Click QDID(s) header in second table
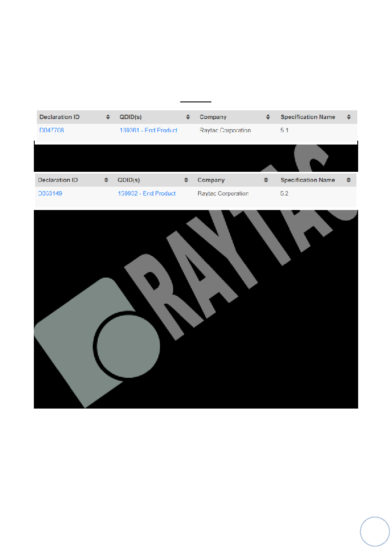This screenshot has height=554, width=392. click(x=129, y=180)
